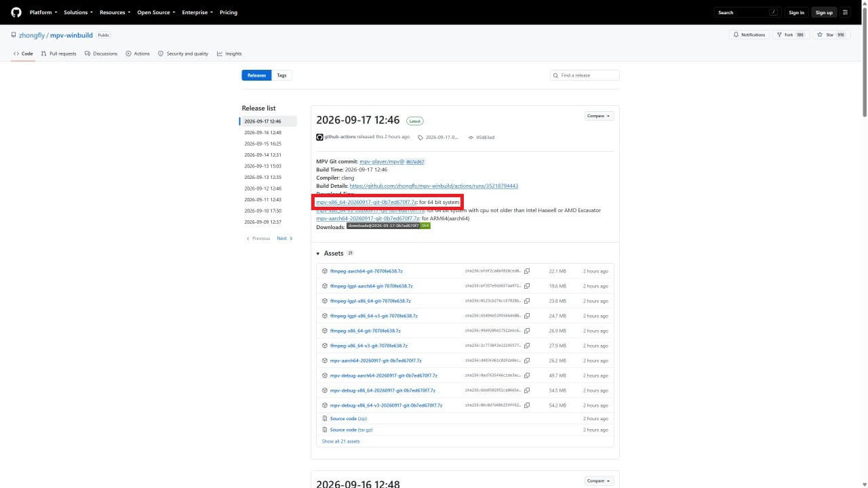
Task: Open the Platform dropdown menu
Action: 43,12
